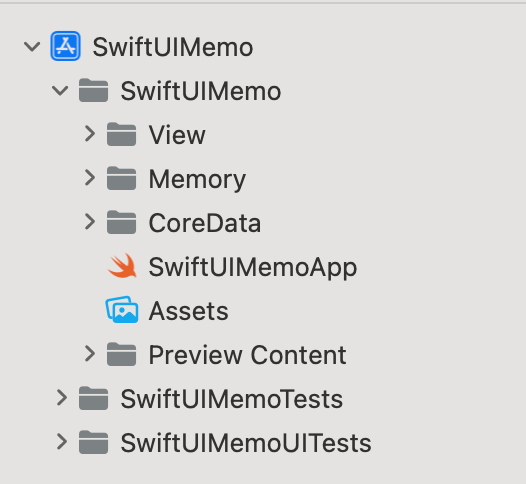Image resolution: width=526 pixels, height=484 pixels.
Task: Click the Preview Content folder icon
Action: (121, 354)
